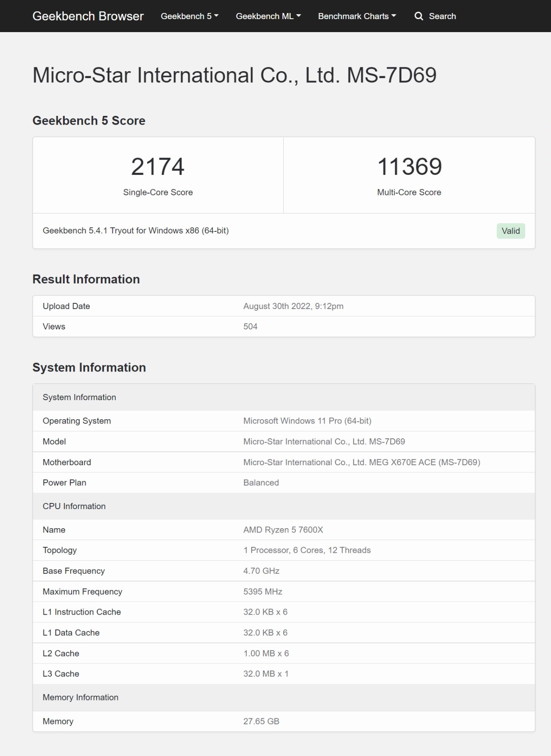Open the Geekbench 5 dropdown menu
This screenshot has width=551, height=756.
pyautogui.click(x=190, y=16)
